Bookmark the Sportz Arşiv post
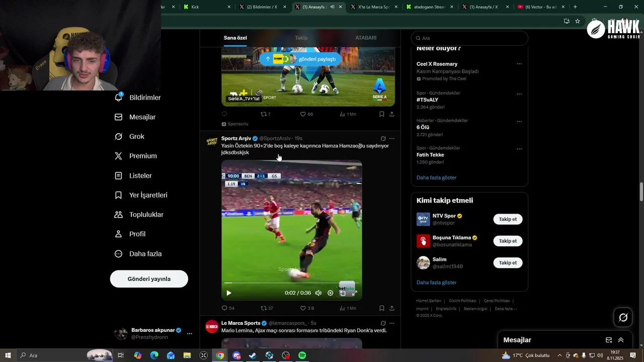This screenshot has height=362, width=644. pos(381,308)
